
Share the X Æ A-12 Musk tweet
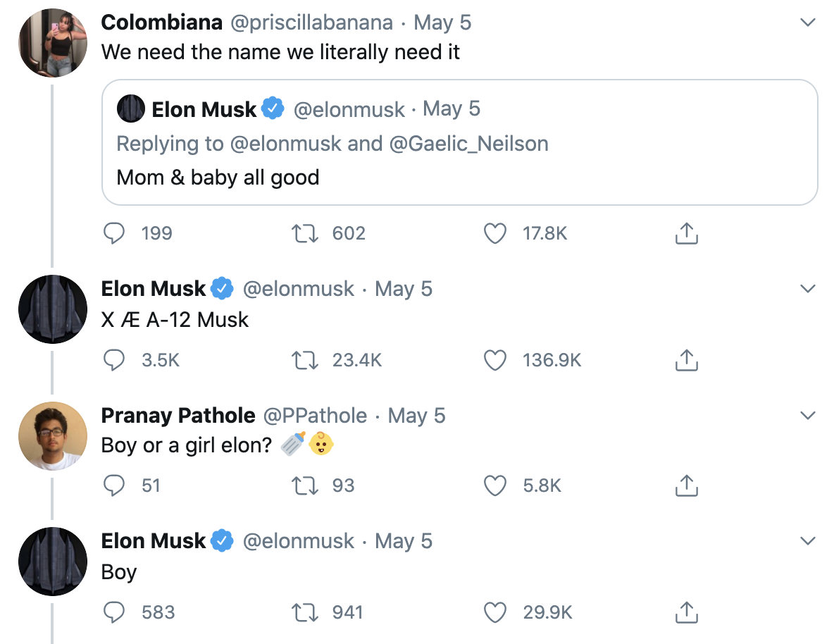(686, 360)
